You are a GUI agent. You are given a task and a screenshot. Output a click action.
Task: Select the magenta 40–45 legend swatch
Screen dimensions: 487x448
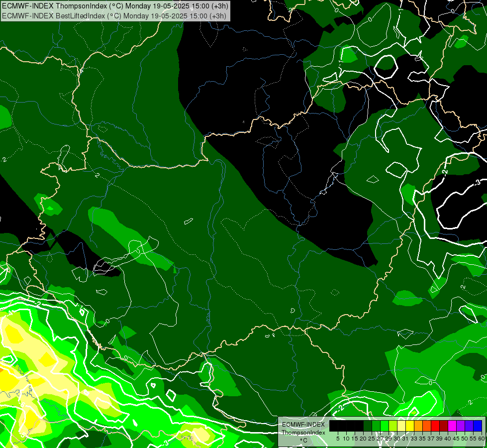[x=452, y=426]
